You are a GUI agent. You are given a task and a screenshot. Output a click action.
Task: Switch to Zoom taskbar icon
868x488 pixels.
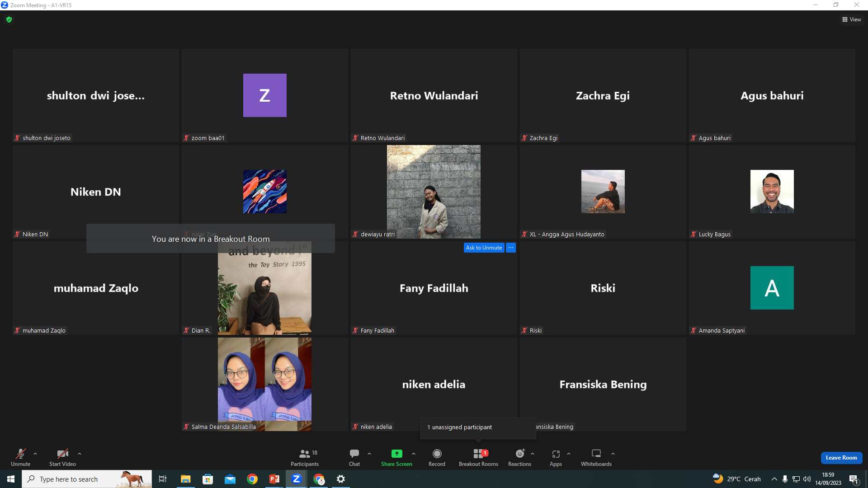[x=297, y=479]
